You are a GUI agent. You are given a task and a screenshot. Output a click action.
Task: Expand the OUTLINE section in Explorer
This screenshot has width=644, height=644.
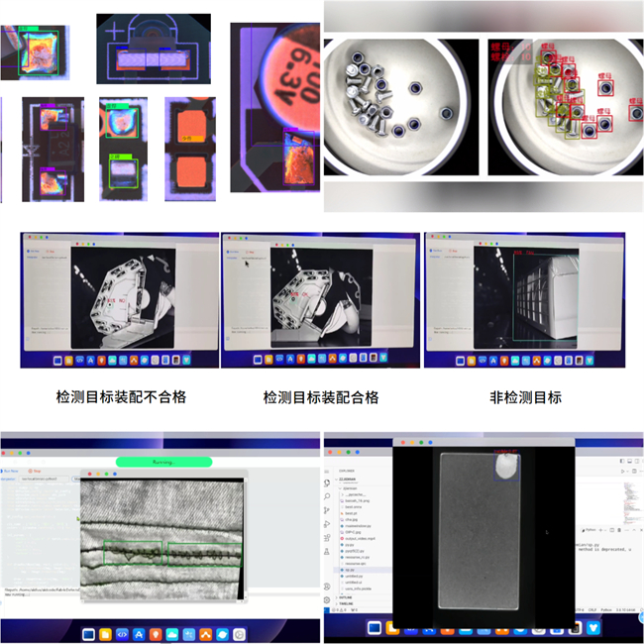point(348,596)
